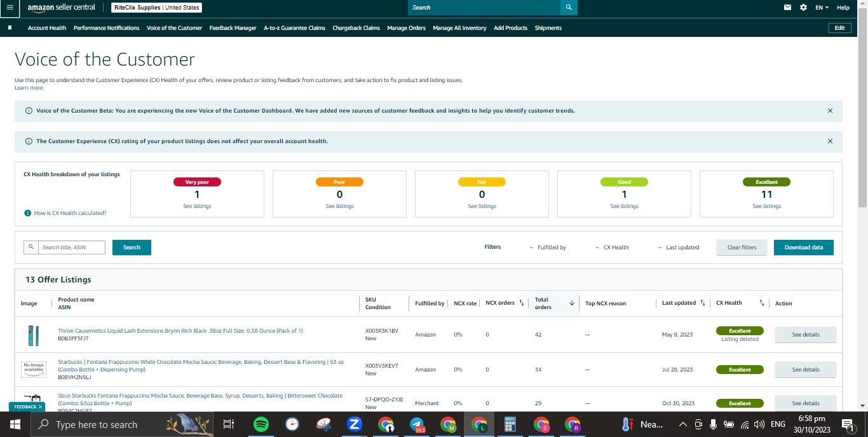Dismiss the CX rating account health banner
Viewport: 868px width, 437px height.
click(830, 141)
